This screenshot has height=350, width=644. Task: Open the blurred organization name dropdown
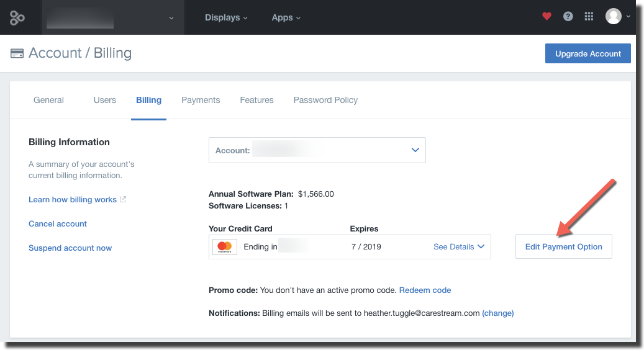click(112, 17)
